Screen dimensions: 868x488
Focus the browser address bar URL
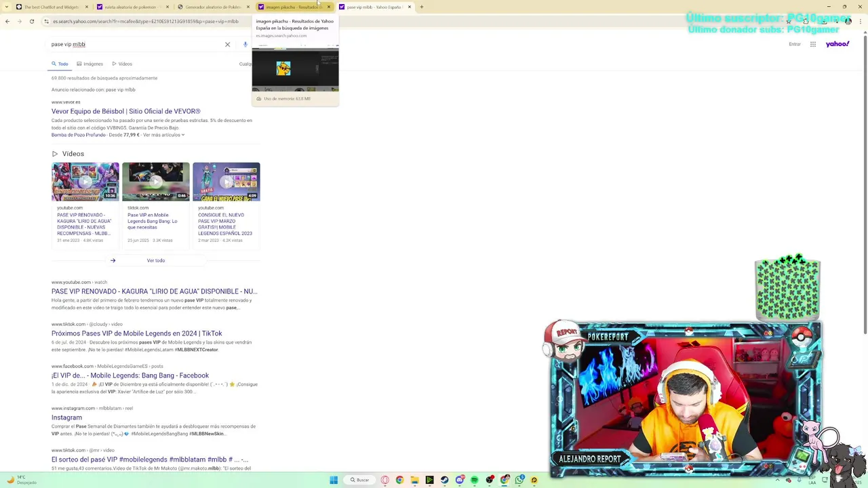click(146, 22)
